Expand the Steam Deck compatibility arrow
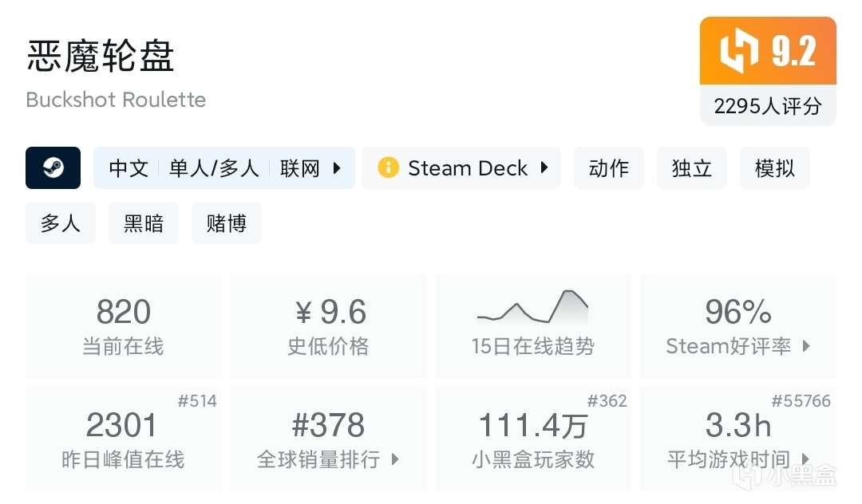862x504 pixels. pyautogui.click(x=544, y=168)
